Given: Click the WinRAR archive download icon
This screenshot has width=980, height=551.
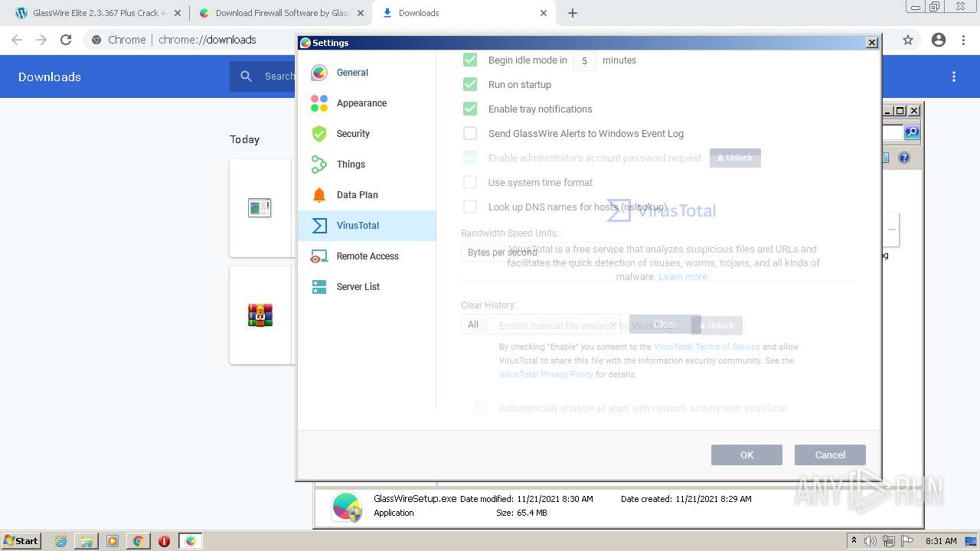Looking at the screenshot, I should point(260,315).
